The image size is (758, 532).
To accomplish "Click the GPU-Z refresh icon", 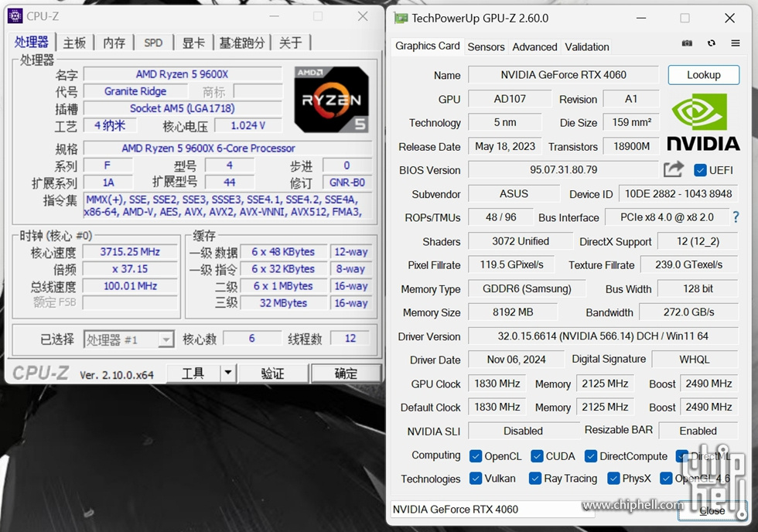I will click(x=711, y=43).
